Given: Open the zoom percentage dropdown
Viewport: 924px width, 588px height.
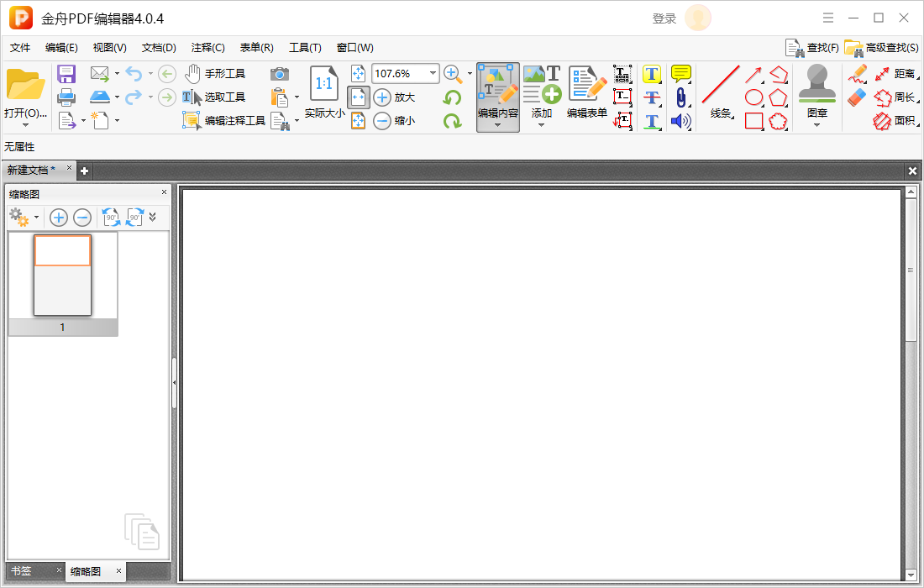Looking at the screenshot, I should 433,73.
